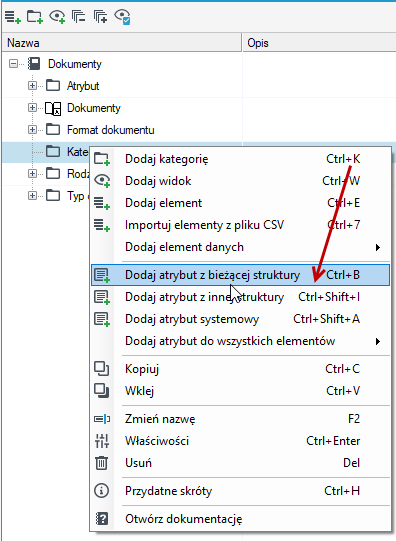Click the Otwórz dokumentację help-book icon
396x541 pixels.
[x=101, y=519]
